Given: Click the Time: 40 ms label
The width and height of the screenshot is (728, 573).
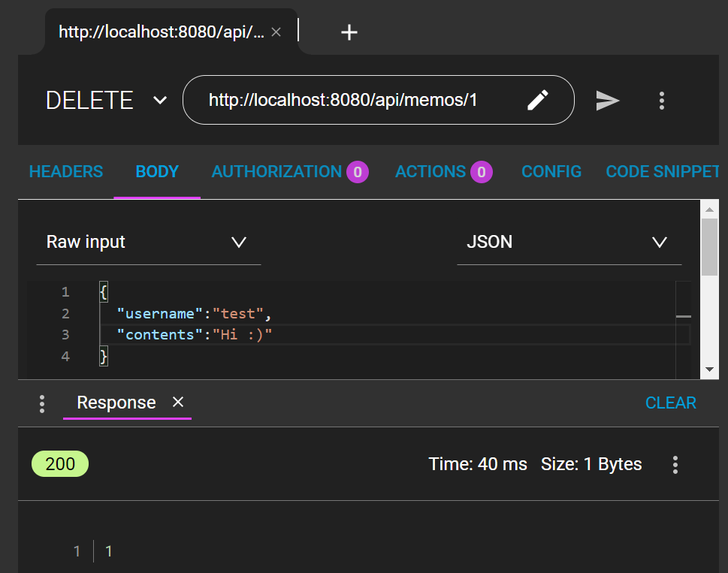Looking at the screenshot, I should point(477,464).
